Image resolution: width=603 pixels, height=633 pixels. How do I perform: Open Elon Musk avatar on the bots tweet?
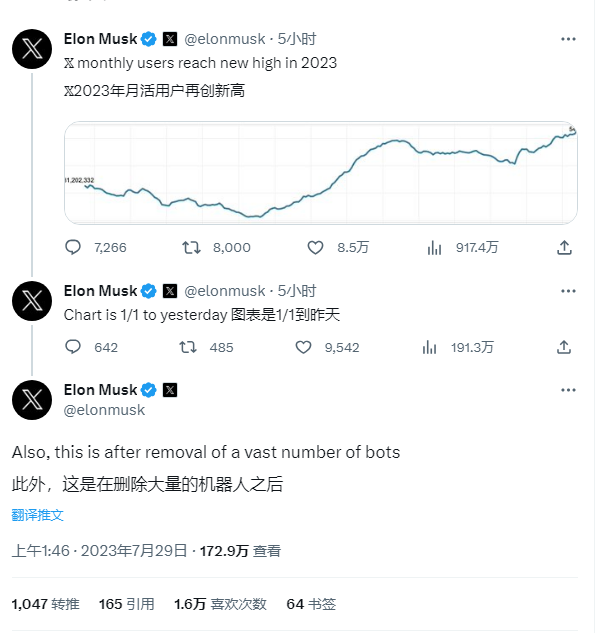(x=32, y=400)
